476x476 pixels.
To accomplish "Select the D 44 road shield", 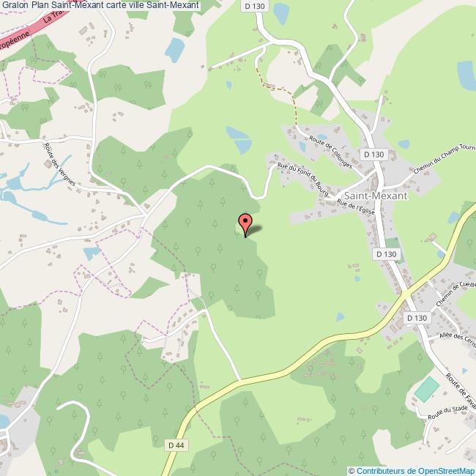I will point(176,445).
